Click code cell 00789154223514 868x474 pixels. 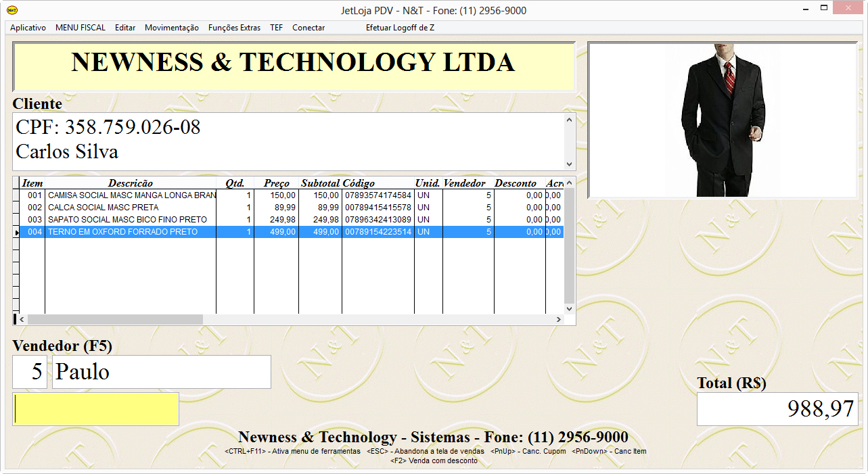point(378,231)
